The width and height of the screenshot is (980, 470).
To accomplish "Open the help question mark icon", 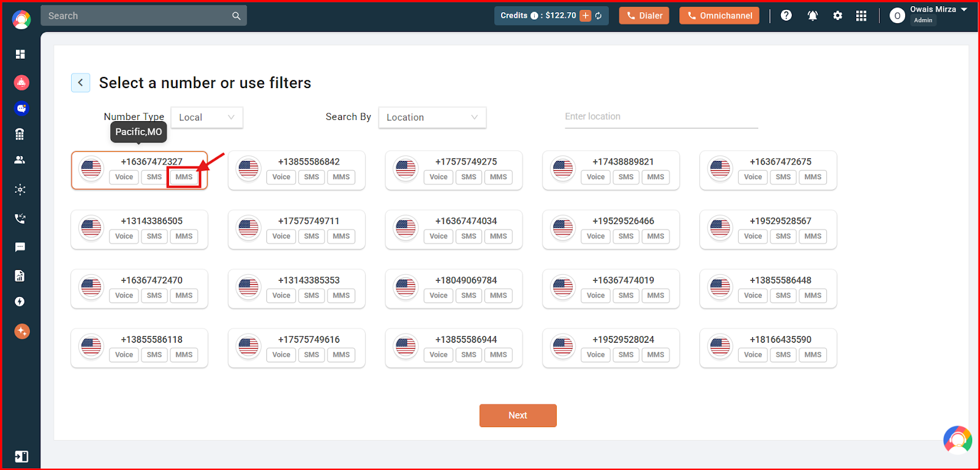I will point(786,16).
